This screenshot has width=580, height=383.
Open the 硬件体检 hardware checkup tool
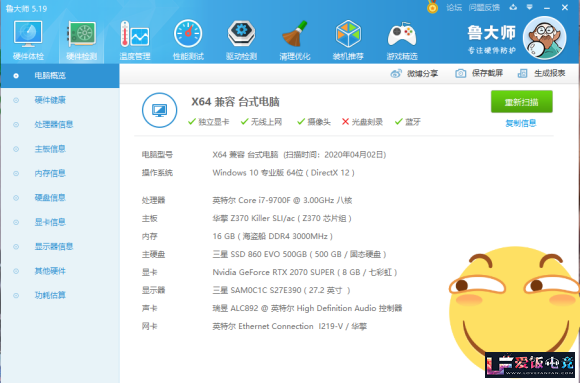pos(28,40)
